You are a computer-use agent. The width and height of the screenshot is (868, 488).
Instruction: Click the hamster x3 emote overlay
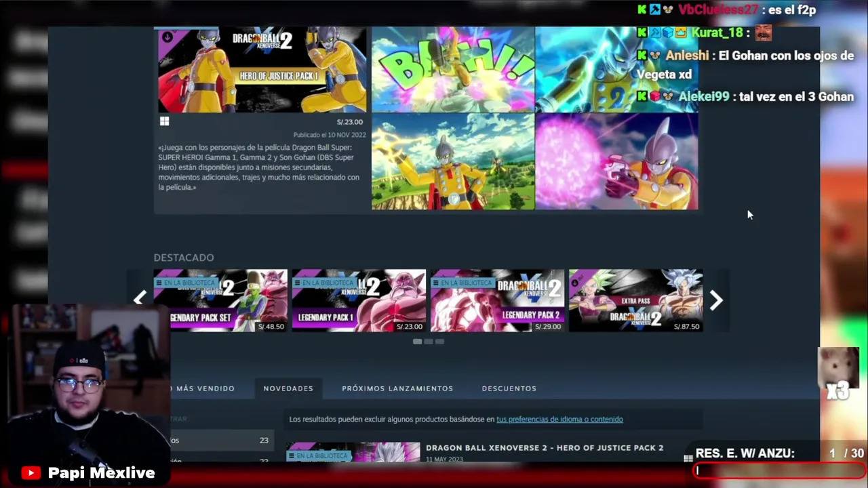pos(838,373)
